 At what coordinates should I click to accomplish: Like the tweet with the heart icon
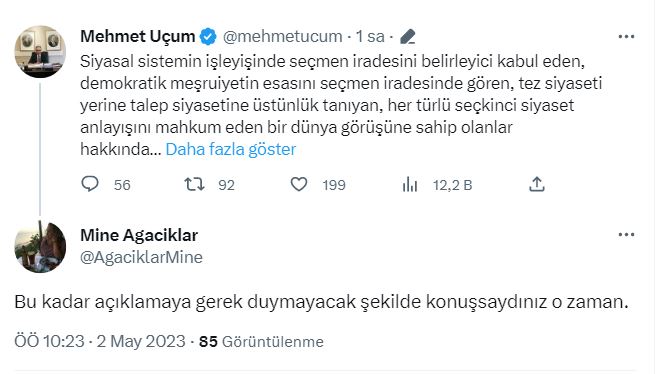(x=299, y=184)
